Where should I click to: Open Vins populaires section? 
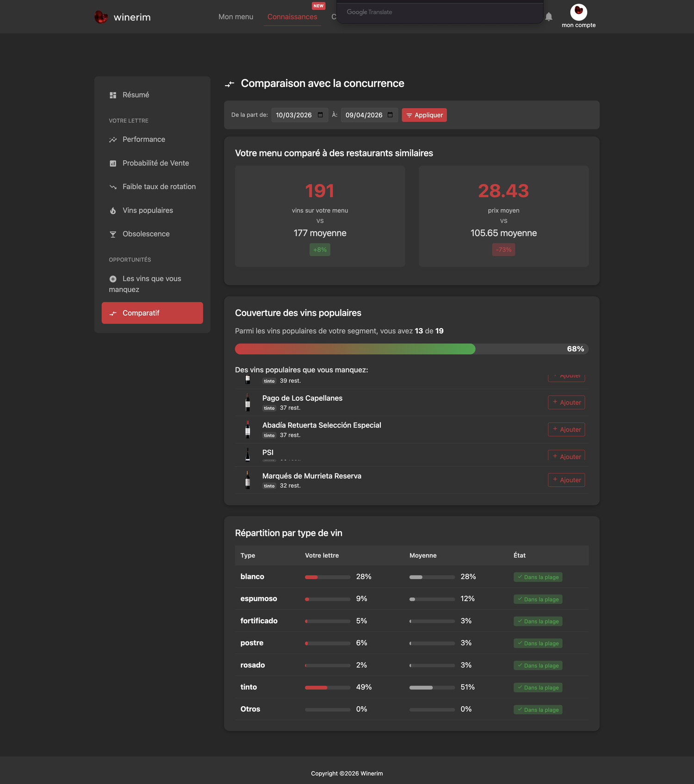pos(152,210)
